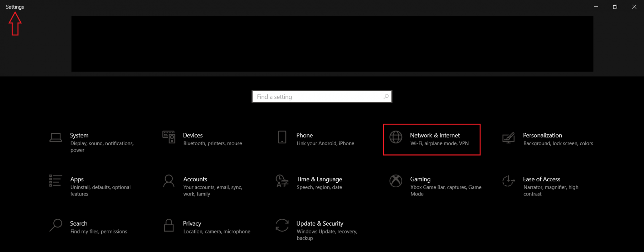The width and height of the screenshot is (644, 252).
Task: Select the Phone icon
Action: pyautogui.click(x=282, y=137)
